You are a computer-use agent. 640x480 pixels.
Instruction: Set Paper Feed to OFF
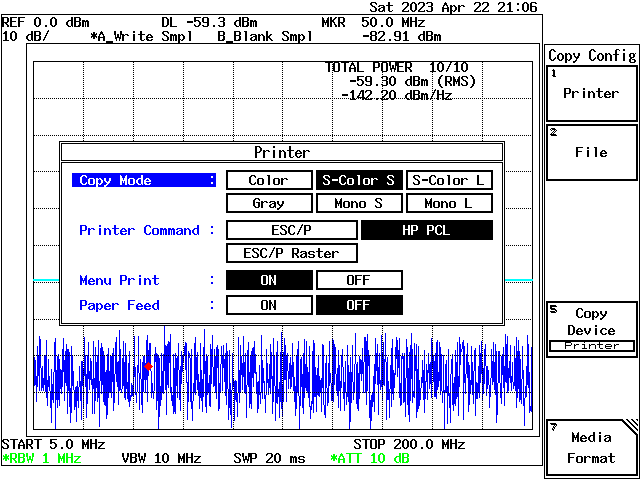click(x=359, y=305)
